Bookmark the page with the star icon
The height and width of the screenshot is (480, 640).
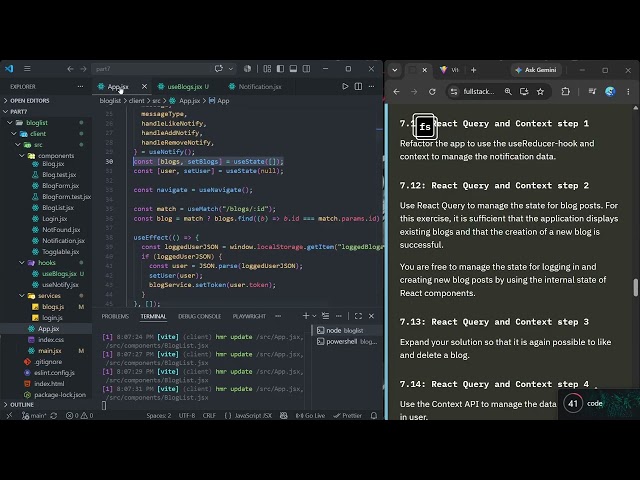(540, 92)
